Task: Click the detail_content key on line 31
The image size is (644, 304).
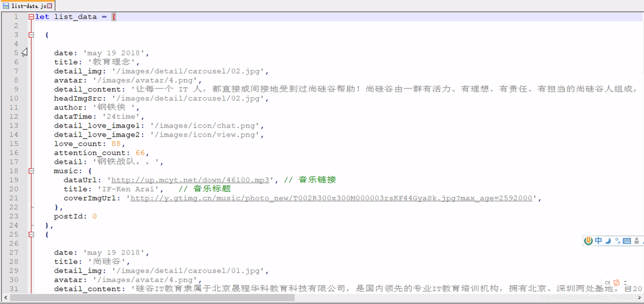Action: [x=87, y=289]
